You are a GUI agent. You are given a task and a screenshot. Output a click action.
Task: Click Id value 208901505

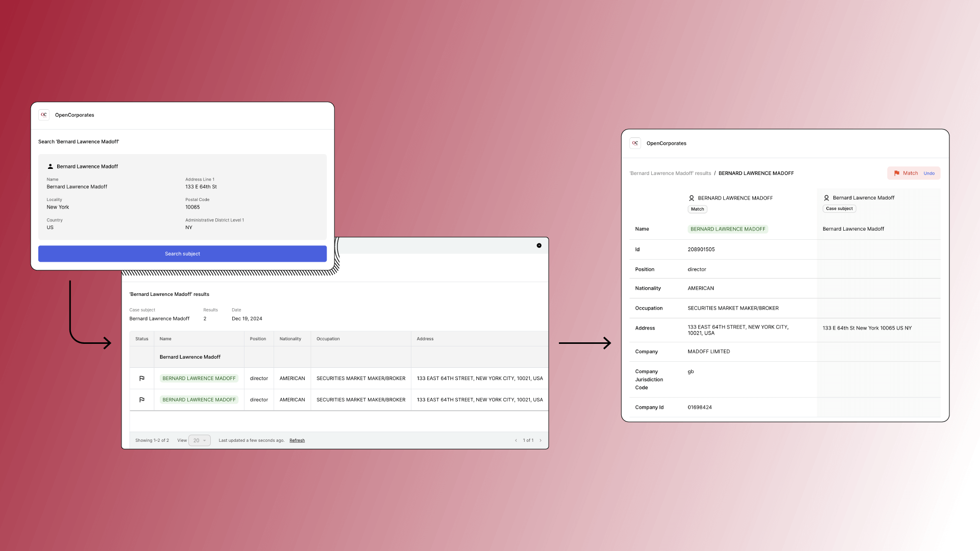pos(701,249)
